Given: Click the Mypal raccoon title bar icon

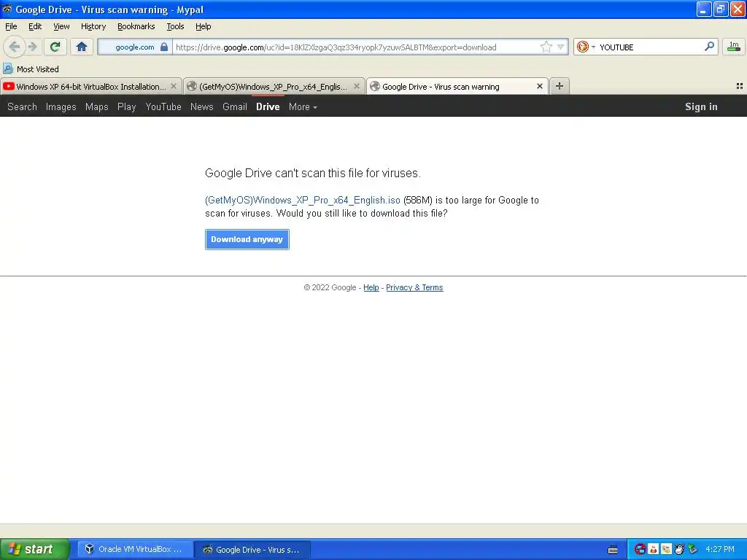Looking at the screenshot, I should [7, 9].
